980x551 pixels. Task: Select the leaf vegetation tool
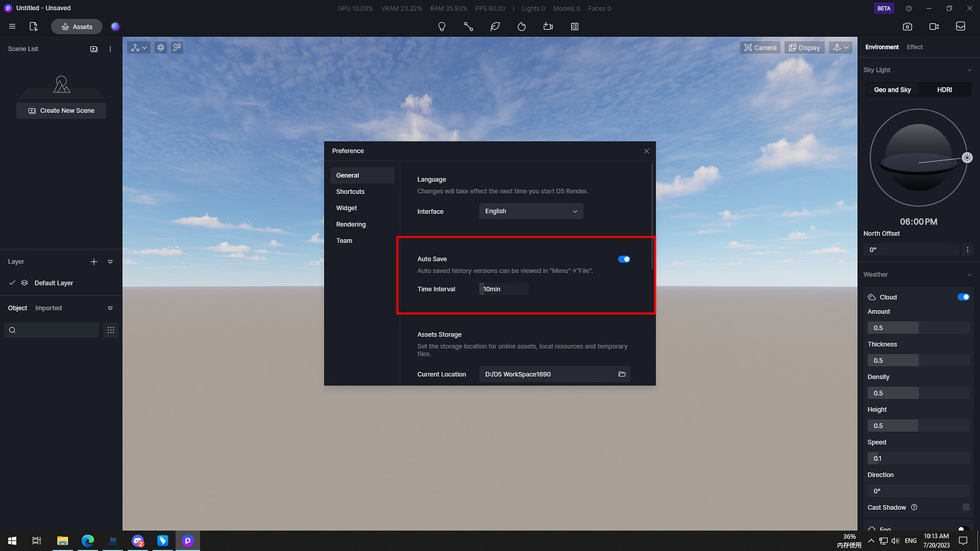[495, 26]
